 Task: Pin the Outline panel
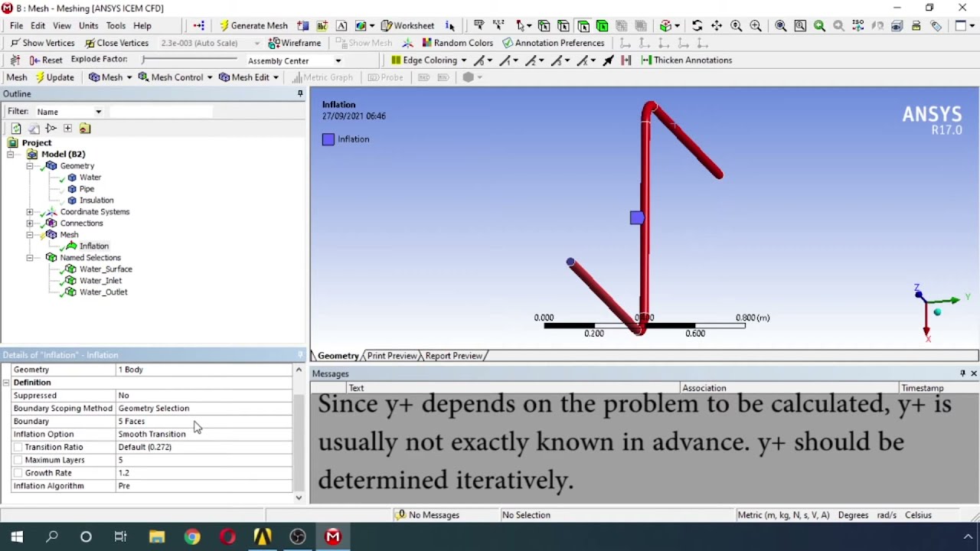tap(300, 93)
